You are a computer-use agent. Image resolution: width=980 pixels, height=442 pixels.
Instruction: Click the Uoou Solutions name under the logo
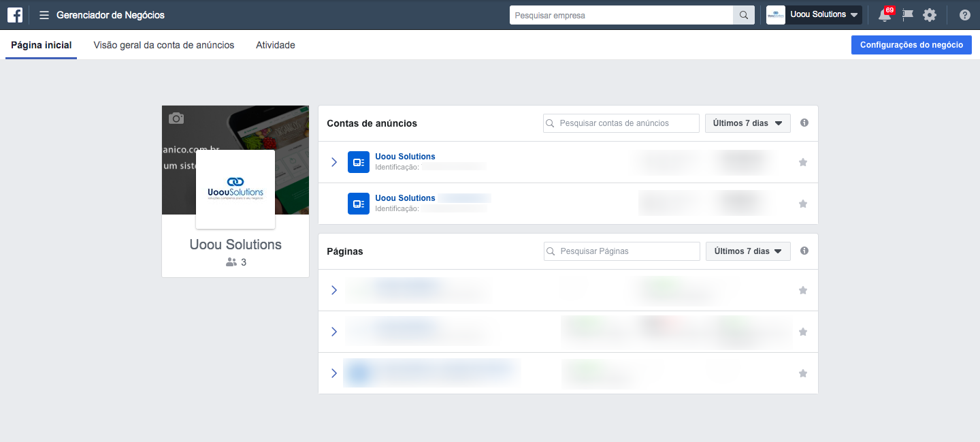pyautogui.click(x=235, y=244)
